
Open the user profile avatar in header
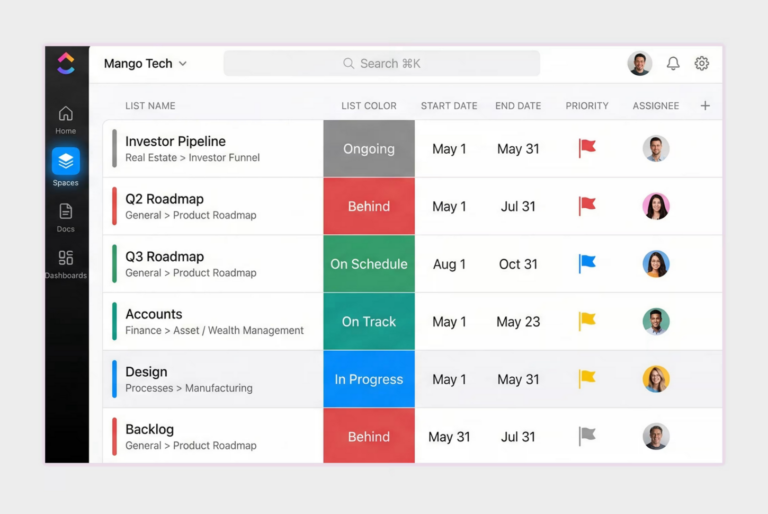click(640, 63)
